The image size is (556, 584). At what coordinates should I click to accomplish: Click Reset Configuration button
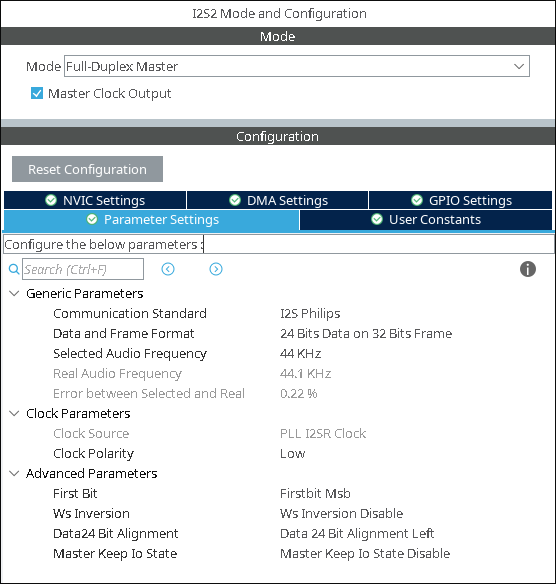88,169
